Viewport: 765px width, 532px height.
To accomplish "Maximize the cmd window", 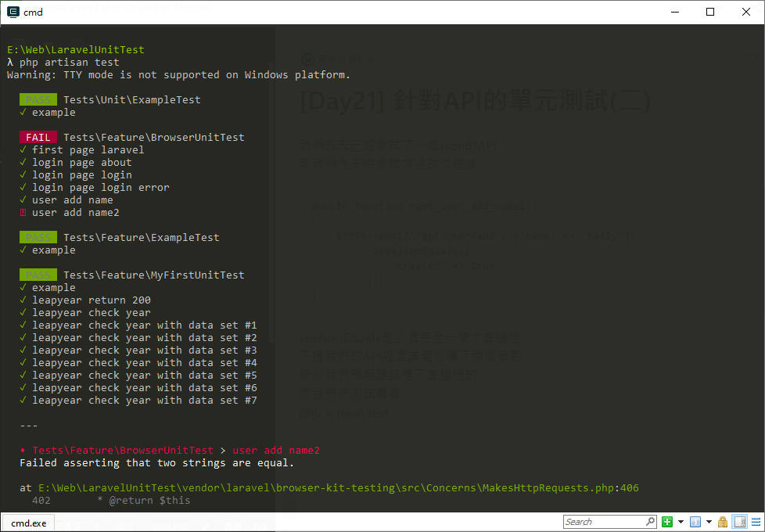I will click(710, 12).
